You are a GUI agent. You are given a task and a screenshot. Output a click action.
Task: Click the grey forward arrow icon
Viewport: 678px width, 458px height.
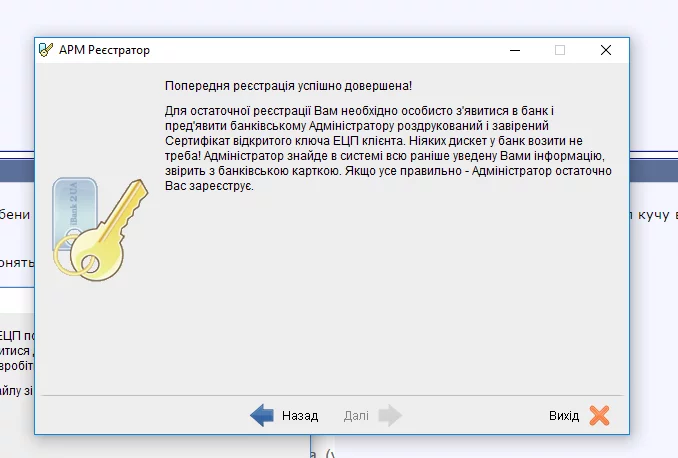click(390, 416)
